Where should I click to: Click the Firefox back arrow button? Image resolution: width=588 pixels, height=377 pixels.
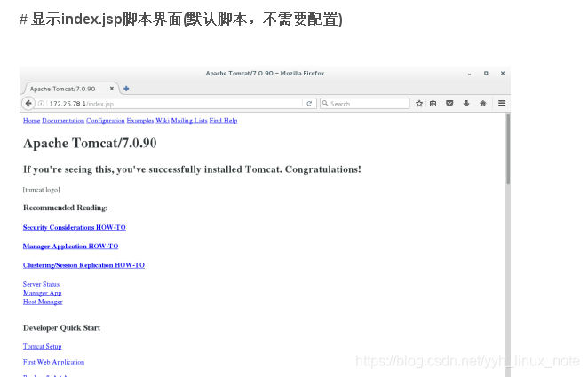pyautogui.click(x=28, y=103)
